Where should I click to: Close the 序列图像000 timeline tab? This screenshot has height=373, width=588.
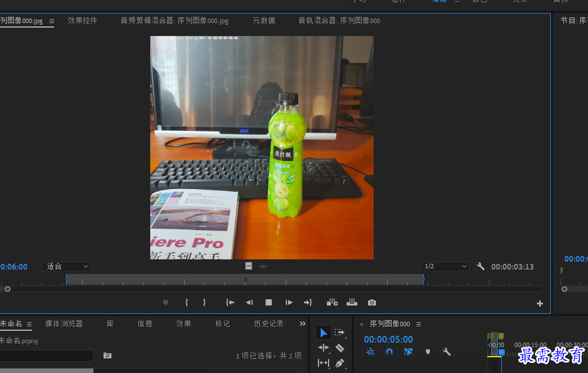361,324
